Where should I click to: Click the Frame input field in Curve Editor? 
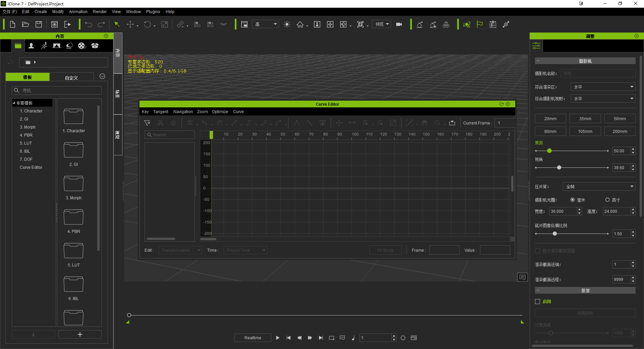444,250
